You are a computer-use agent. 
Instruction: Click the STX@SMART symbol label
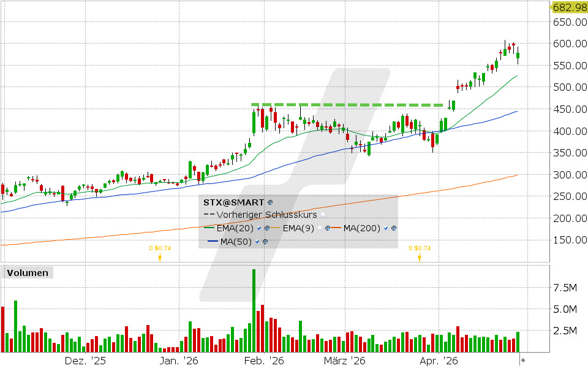coord(233,202)
